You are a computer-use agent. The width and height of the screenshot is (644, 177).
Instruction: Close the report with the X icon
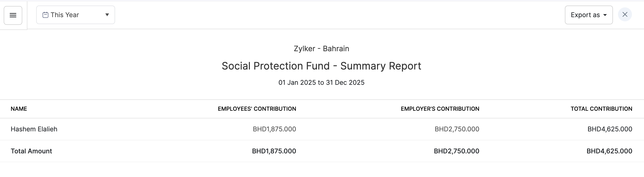click(x=625, y=14)
